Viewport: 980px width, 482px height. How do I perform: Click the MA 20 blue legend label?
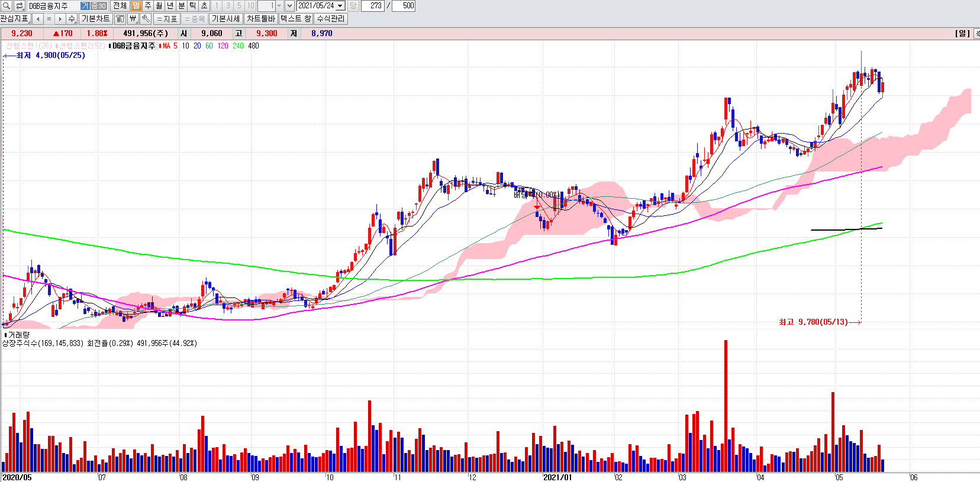[197, 46]
